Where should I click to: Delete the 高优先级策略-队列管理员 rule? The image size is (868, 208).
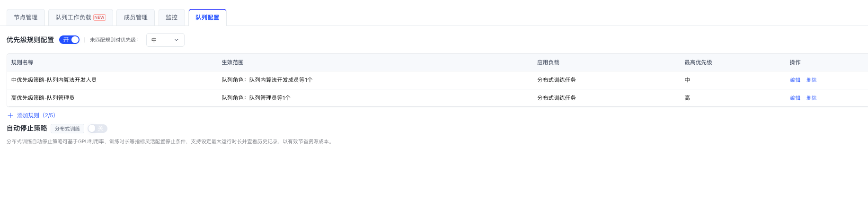[811, 98]
